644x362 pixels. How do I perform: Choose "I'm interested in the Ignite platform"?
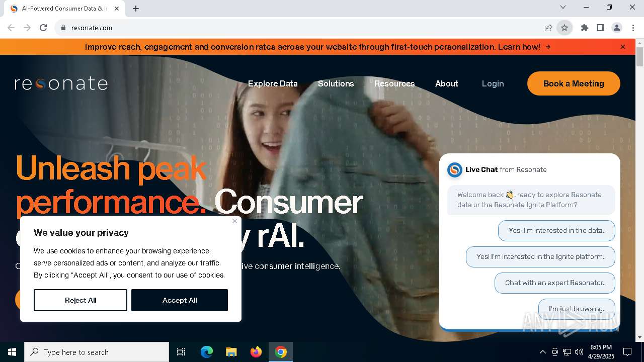click(540, 257)
